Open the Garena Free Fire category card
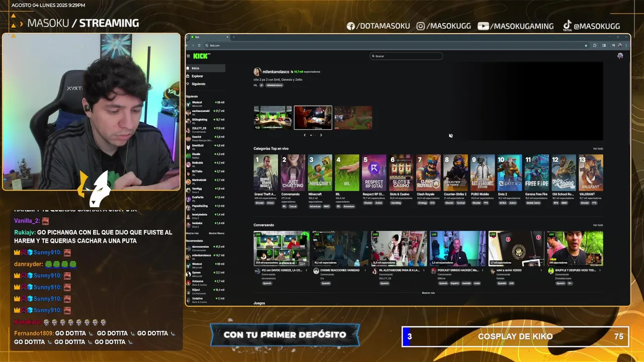 (x=537, y=173)
